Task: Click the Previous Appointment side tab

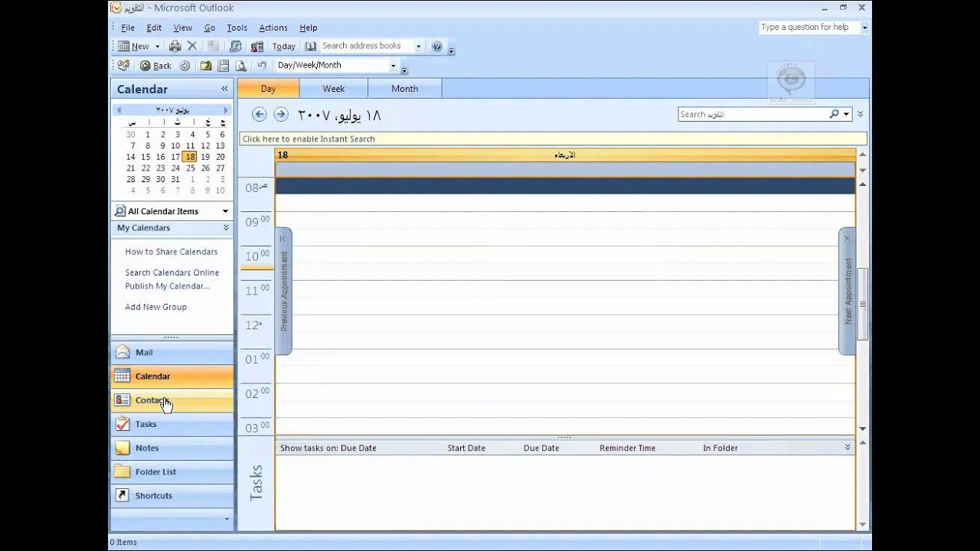Action: point(283,291)
